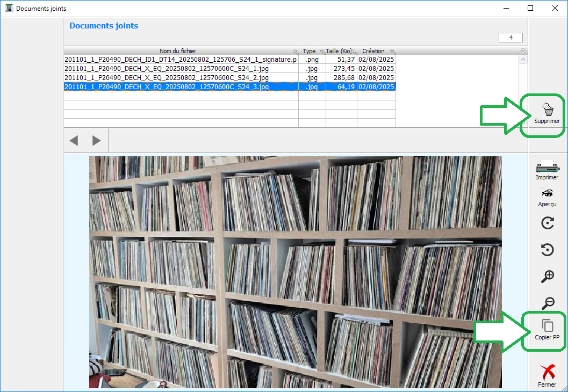
Task: Rotate the image clockwise
Action: pyautogui.click(x=547, y=223)
